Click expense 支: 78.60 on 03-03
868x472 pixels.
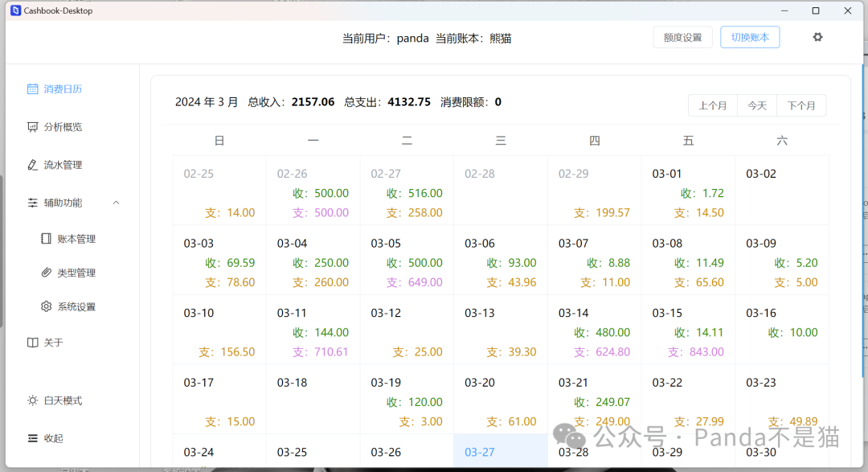click(x=230, y=282)
